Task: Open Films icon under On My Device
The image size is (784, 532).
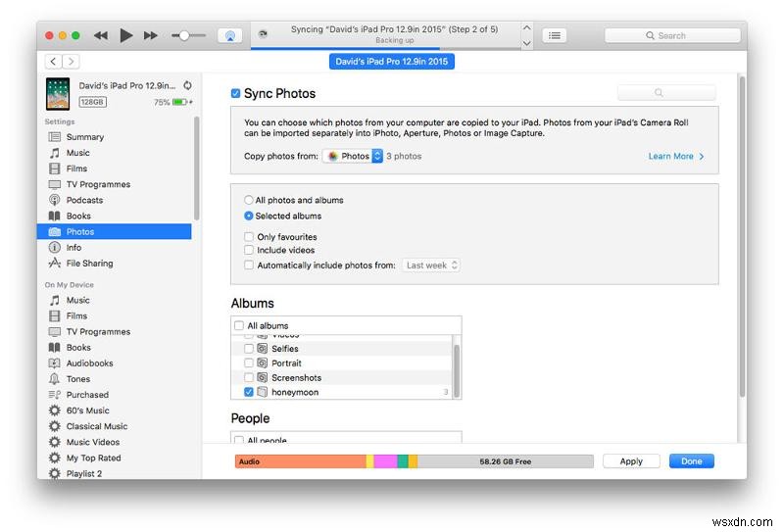Action: 55,316
